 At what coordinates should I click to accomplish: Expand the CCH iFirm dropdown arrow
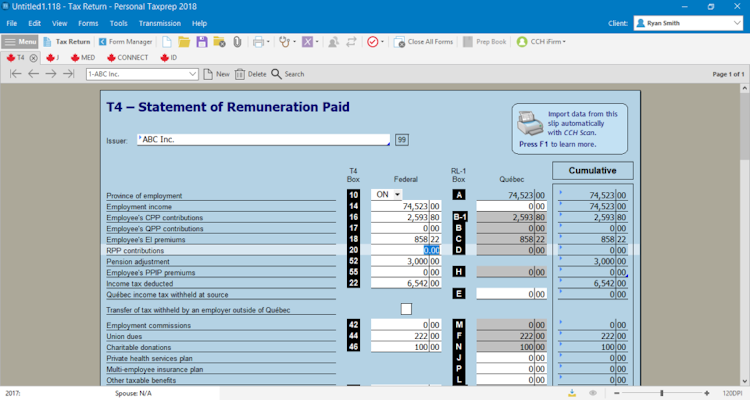point(564,42)
